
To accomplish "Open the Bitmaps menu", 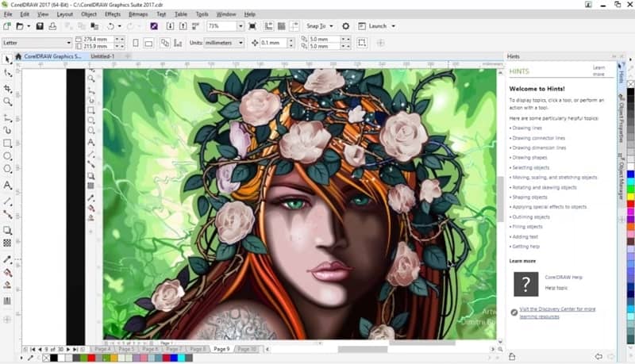I will [x=138, y=14].
